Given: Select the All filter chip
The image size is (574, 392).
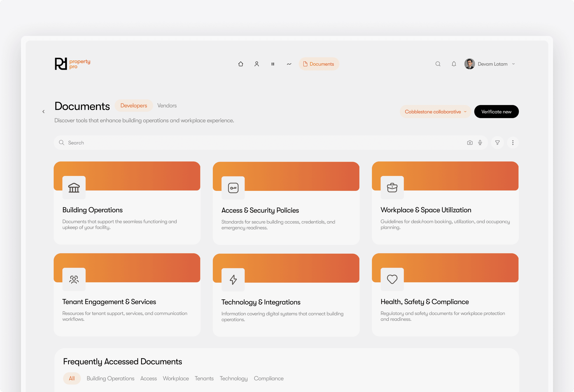Looking at the screenshot, I should click(72, 378).
